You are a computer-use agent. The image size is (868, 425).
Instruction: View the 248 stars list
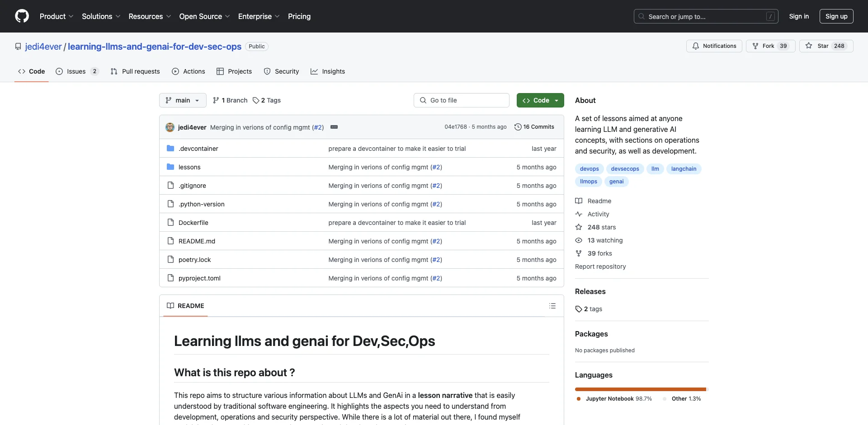[x=595, y=227]
